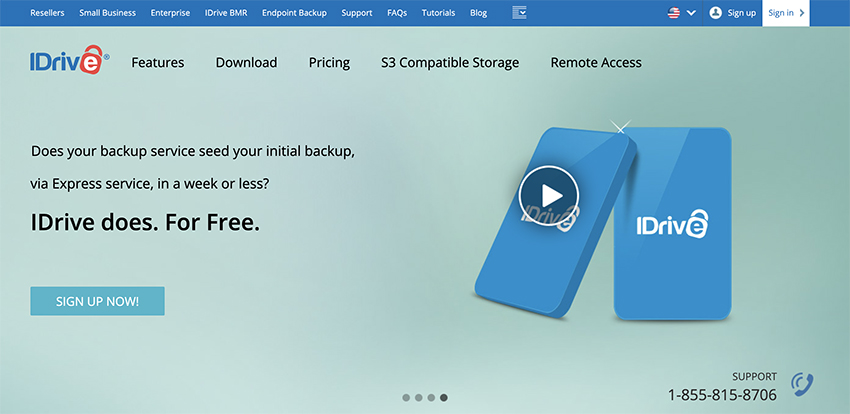Click the SIGN UP NOW! button
Viewport: 850px width, 414px height.
click(x=98, y=301)
